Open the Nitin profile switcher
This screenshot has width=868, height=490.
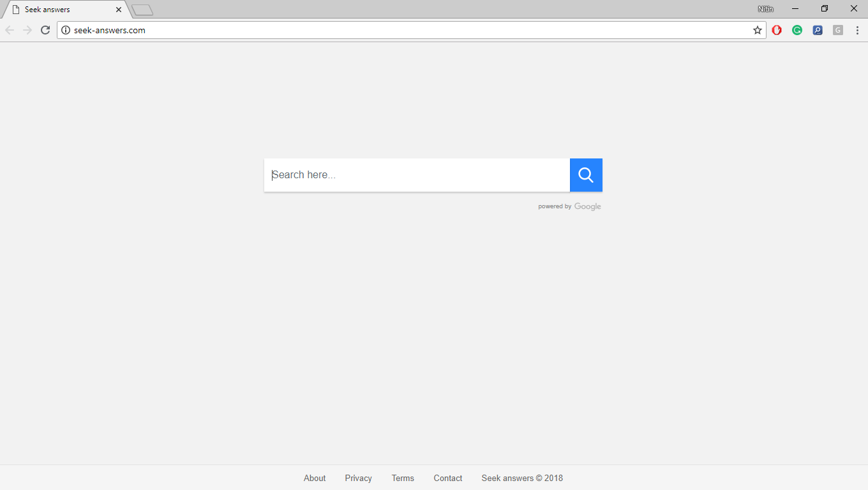point(765,9)
